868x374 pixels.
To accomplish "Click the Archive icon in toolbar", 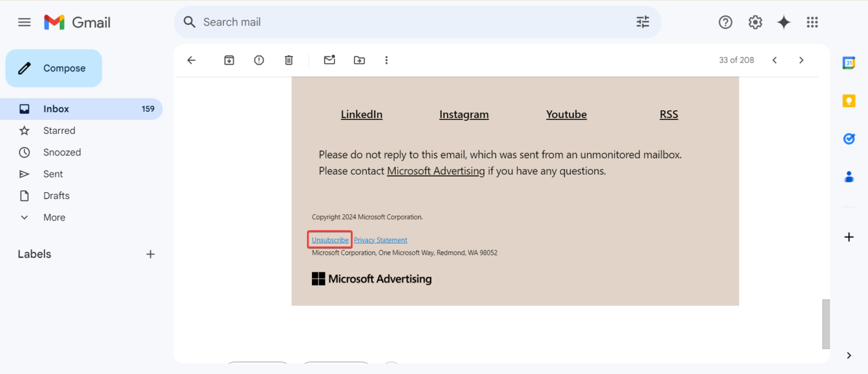I will coord(229,60).
